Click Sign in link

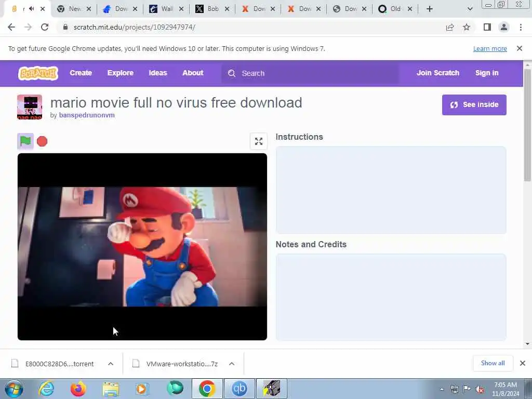coord(486,73)
